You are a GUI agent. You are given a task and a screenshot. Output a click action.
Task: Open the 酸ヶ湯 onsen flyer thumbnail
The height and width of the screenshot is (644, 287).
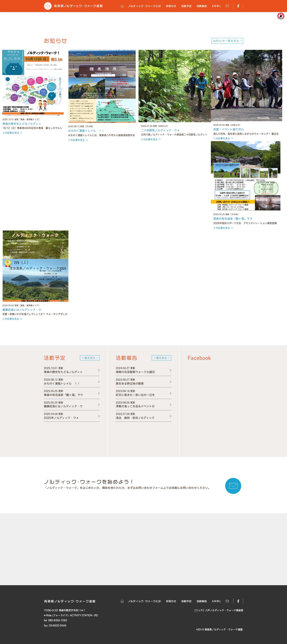click(246, 176)
